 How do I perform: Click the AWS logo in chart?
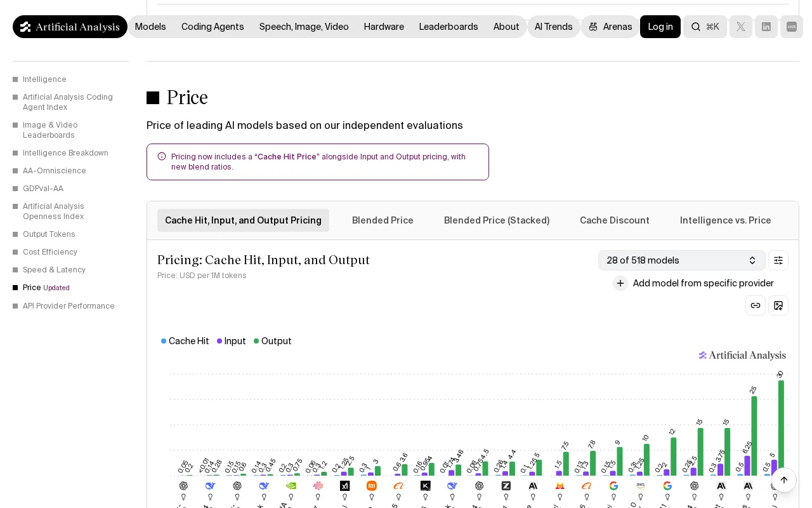pos(641,486)
